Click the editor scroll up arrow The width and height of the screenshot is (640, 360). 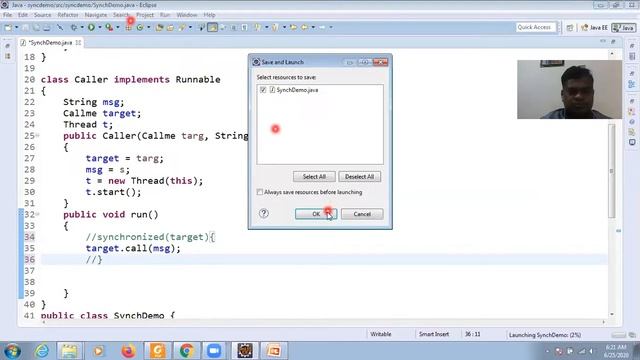tap(611, 53)
